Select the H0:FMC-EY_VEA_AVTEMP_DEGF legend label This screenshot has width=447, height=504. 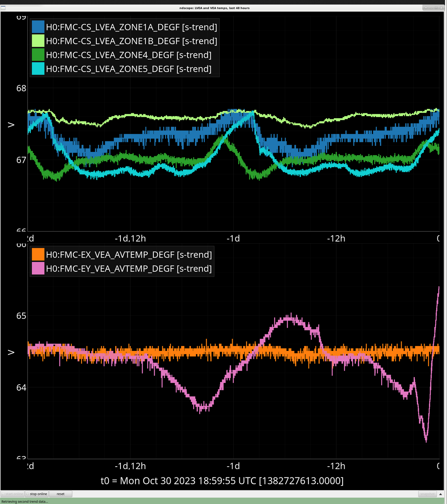[129, 268]
